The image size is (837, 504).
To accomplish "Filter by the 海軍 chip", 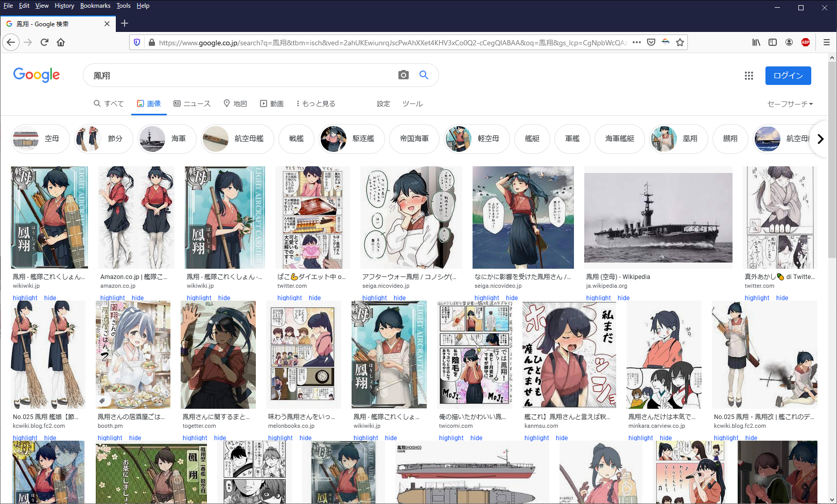I will point(167,138).
